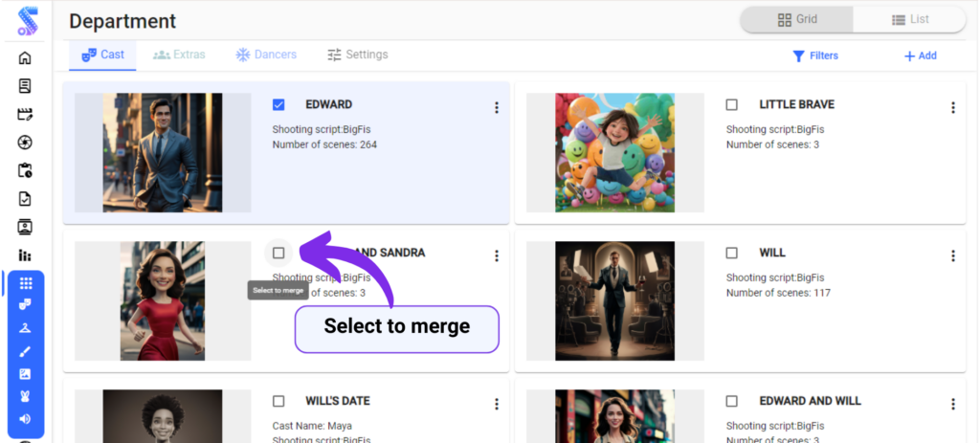Select the makeup brush icon in sidebar
This screenshot has height=443, width=980.
25,350
